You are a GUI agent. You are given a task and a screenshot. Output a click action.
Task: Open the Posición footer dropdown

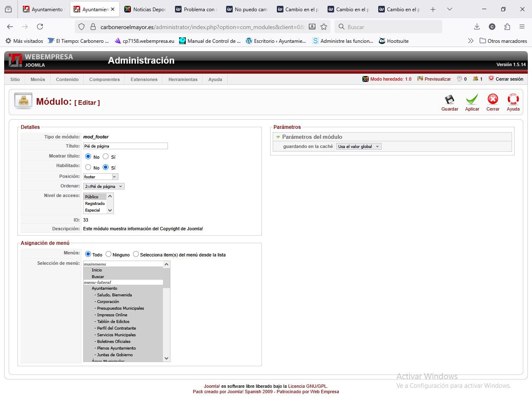tap(101, 177)
